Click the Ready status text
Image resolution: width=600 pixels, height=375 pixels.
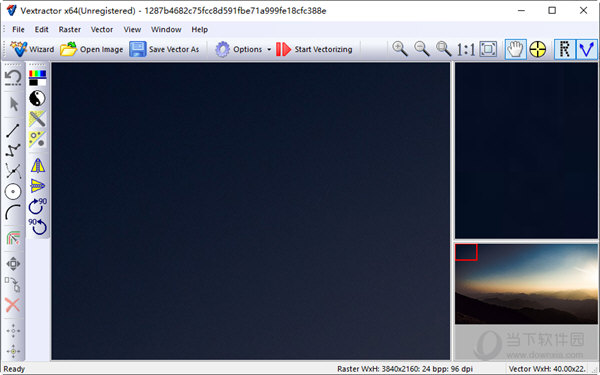tap(14, 369)
